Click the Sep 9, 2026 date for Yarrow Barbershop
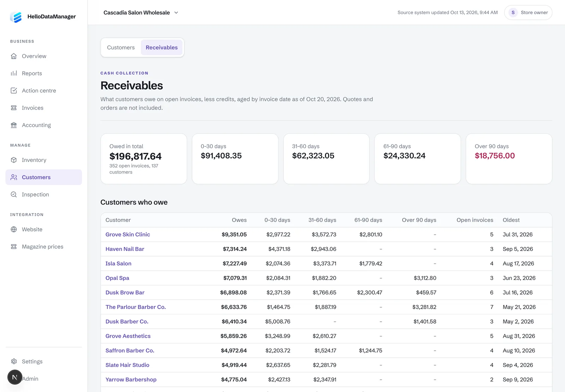The width and height of the screenshot is (565, 392). tap(518, 380)
